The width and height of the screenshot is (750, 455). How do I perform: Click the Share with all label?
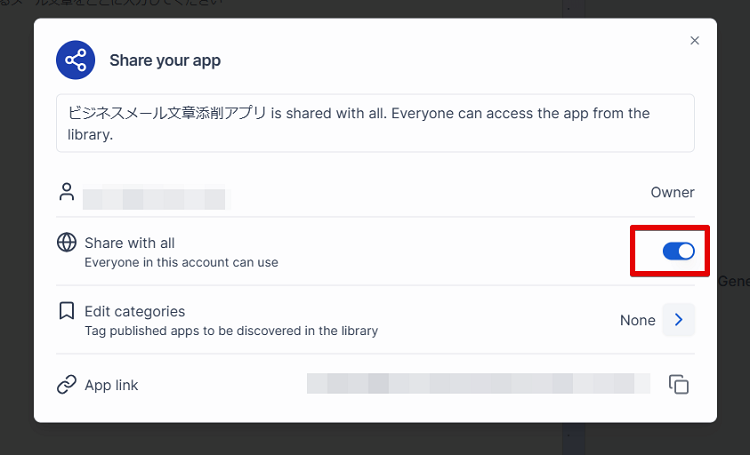(129, 243)
